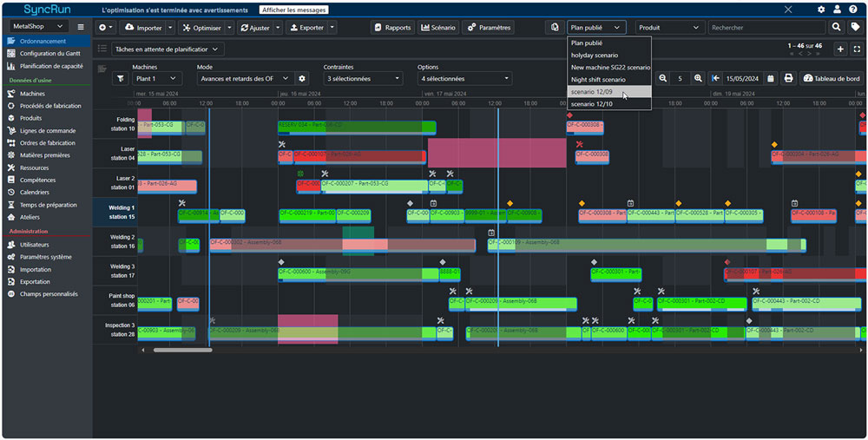Click the Machines sidebar icon
The width and height of the screenshot is (868, 440).
coord(11,94)
